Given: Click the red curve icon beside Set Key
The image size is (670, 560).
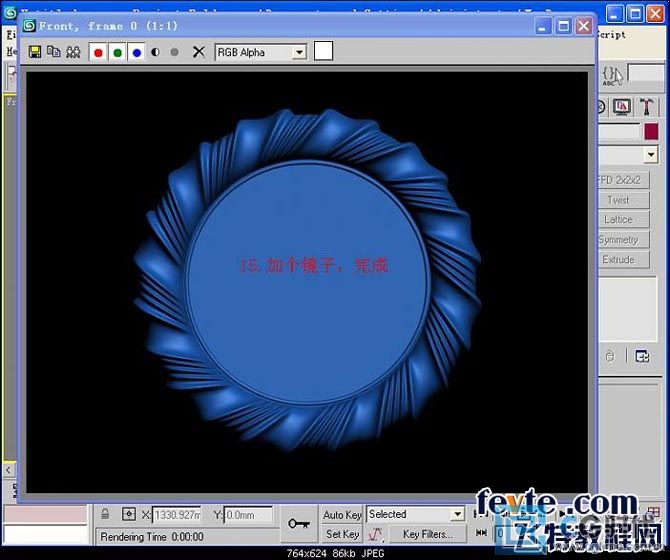Looking at the screenshot, I should tap(375, 534).
